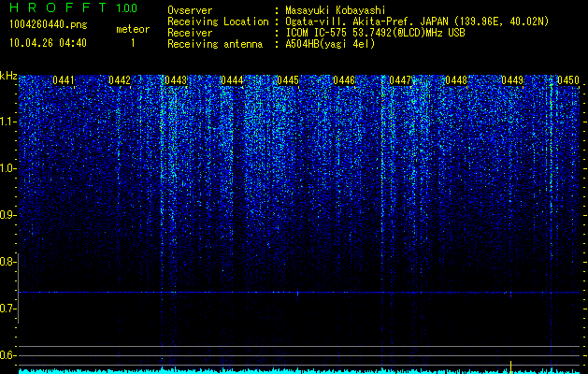
Task: Click the 0449 time marker
Action: point(512,80)
